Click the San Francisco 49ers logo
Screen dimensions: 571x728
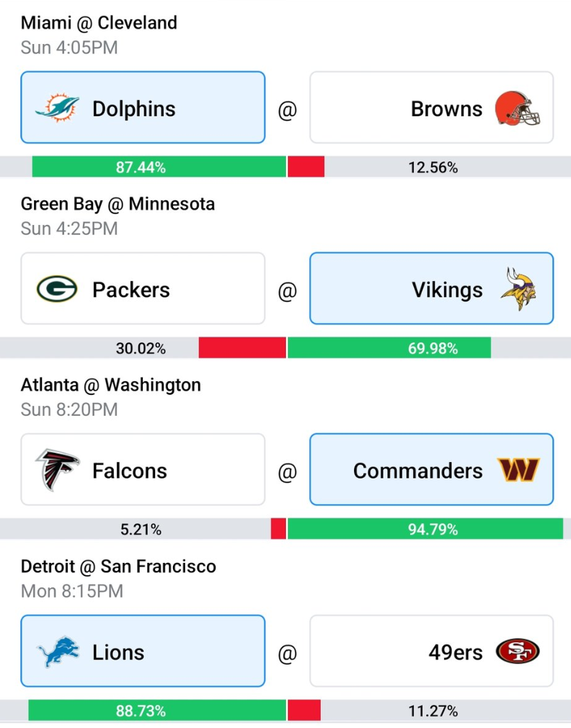coord(518,651)
